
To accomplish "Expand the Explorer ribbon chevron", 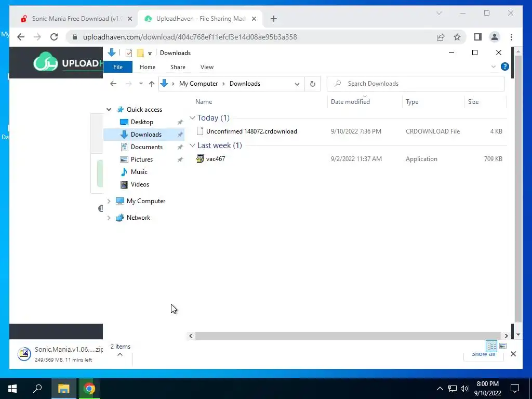I will [x=494, y=67].
